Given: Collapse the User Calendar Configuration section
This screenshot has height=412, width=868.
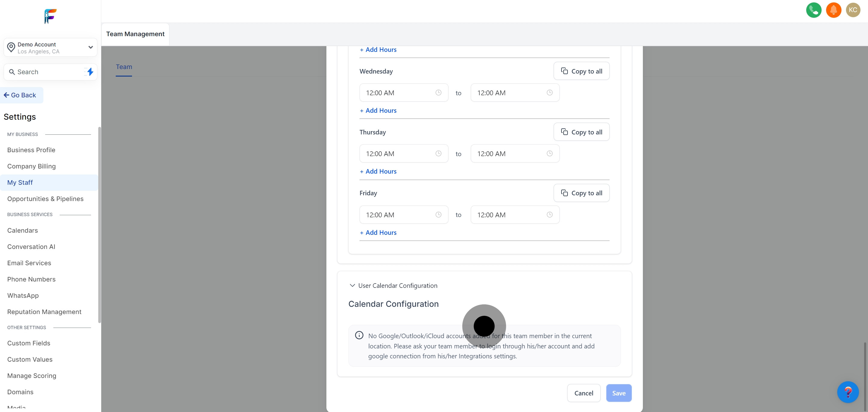Looking at the screenshot, I should [352, 285].
